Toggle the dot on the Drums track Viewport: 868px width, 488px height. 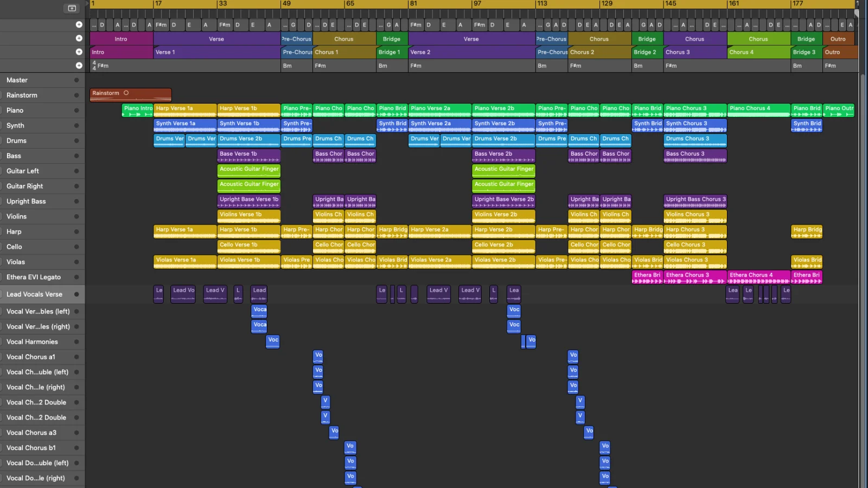pos(76,141)
